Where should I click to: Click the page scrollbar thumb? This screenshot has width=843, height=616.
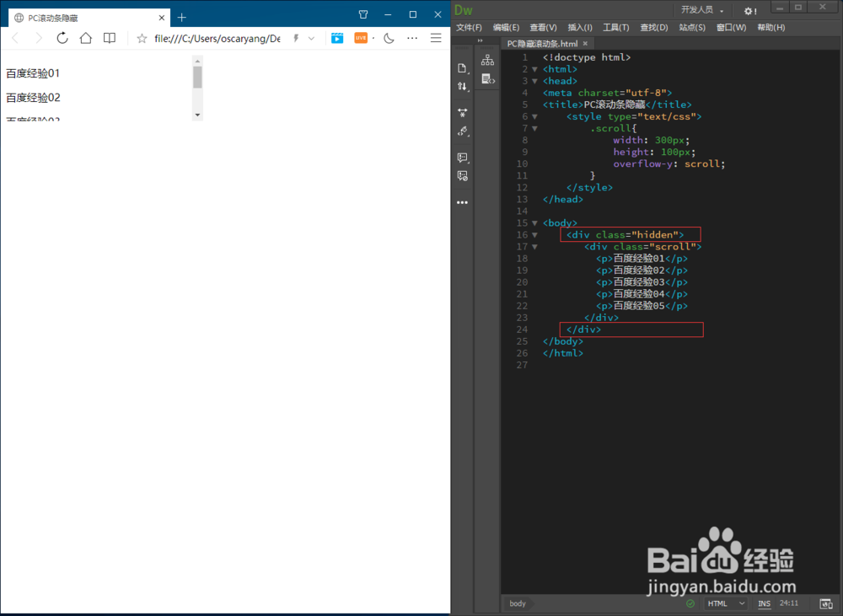coord(197,78)
